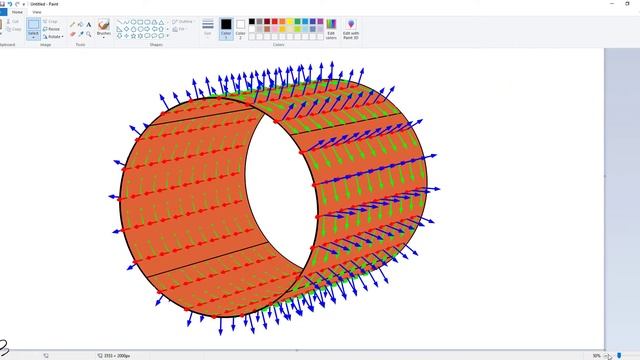Viewport: 640px width, 360px height.
Task: Choose the Pentagon shape
Action: click(x=133, y=29)
